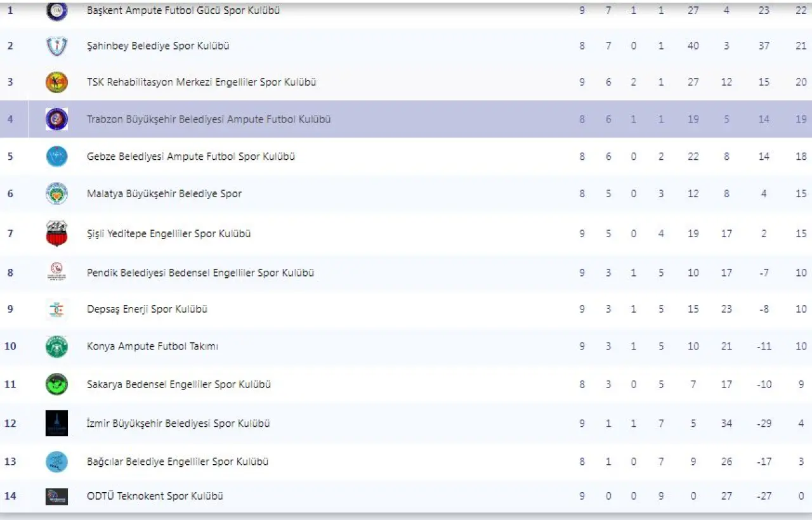Select the Şişli Yeditepe Engelliler team name
Screen dimensions: 812x520
click(x=169, y=234)
